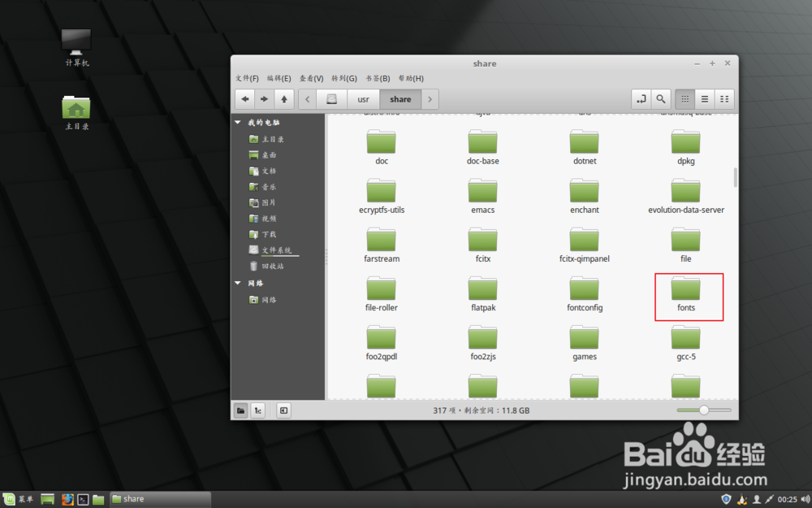Select the fcitx-qimpanel folder
The height and width of the screenshot is (508, 812).
click(585, 245)
